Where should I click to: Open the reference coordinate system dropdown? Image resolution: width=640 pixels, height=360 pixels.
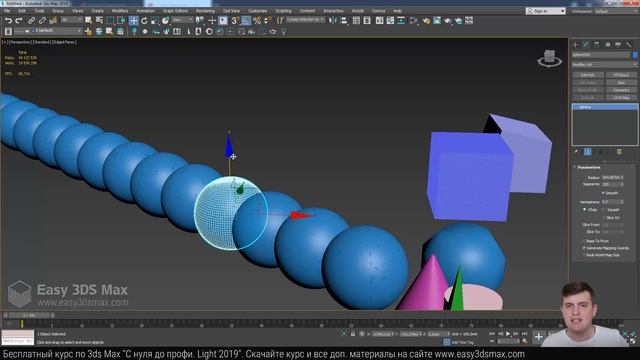pyautogui.click(x=182, y=20)
